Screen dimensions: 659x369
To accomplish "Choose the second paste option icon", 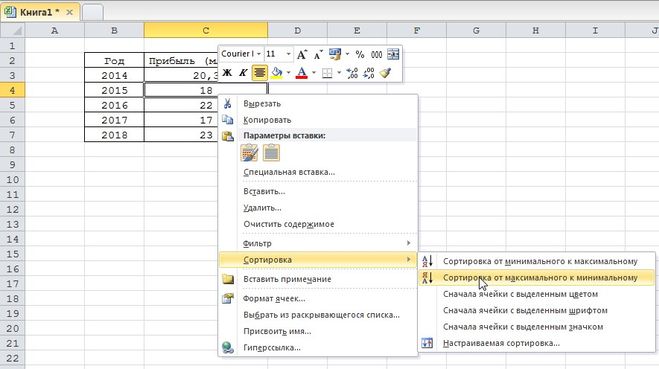I will click(271, 153).
